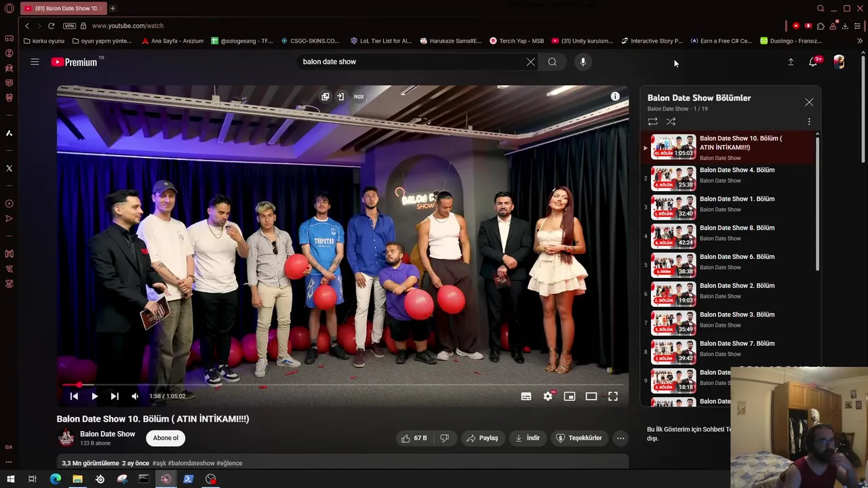Open the YouTube account avatar menu
The width and height of the screenshot is (868, 488).
point(839,62)
